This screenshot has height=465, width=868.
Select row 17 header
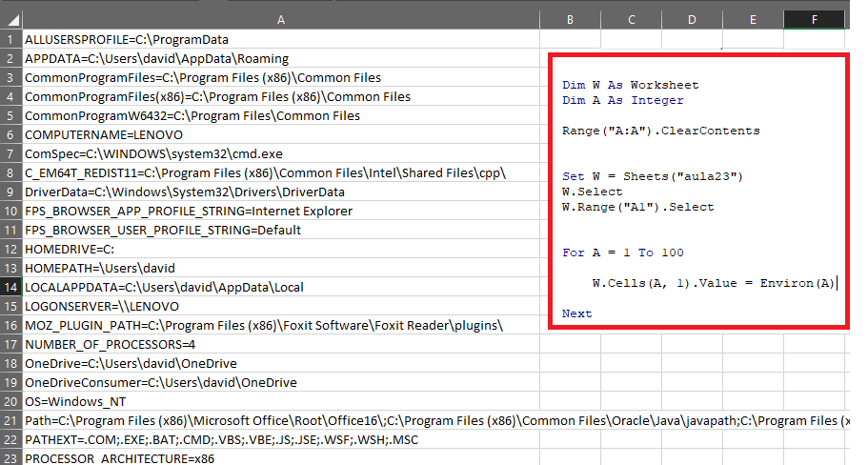(x=11, y=344)
